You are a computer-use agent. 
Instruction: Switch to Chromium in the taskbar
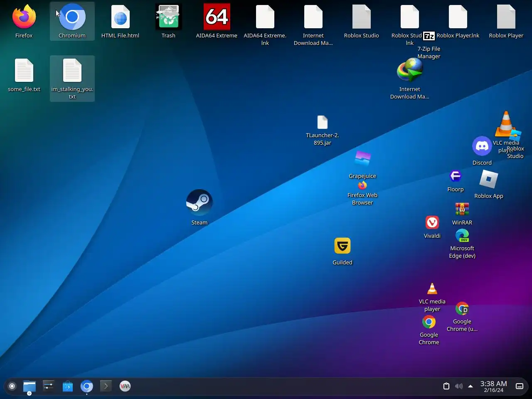[x=87, y=387]
